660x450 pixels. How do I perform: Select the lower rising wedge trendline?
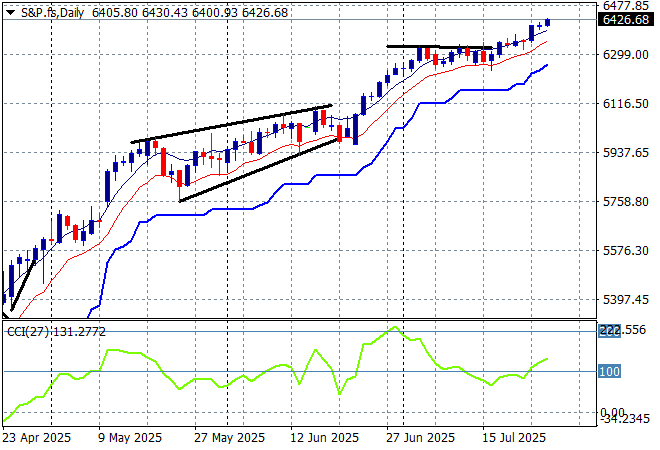pyautogui.click(x=260, y=168)
